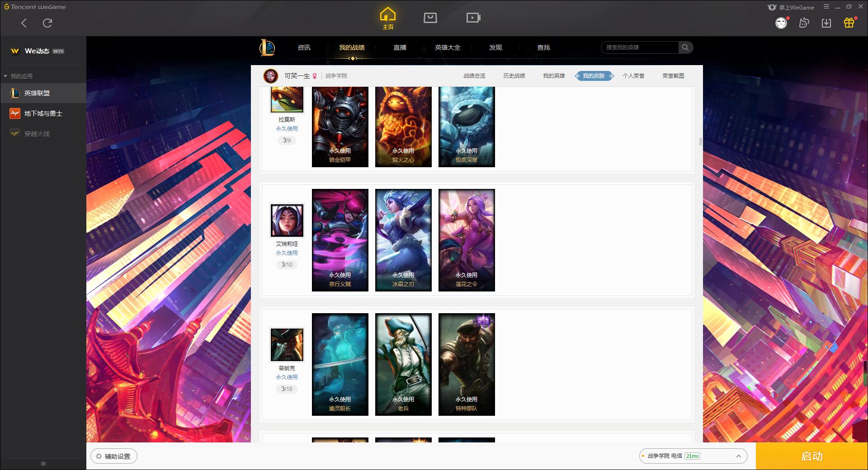The image size is (868, 470).
Task: Click the 拉莫斯 champion portrait
Action: coord(287,99)
